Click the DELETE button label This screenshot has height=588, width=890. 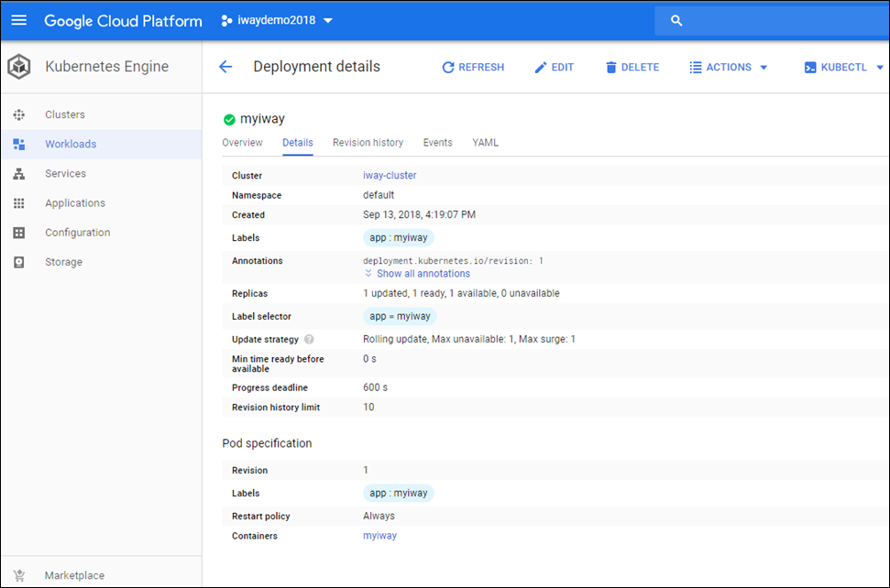640,68
